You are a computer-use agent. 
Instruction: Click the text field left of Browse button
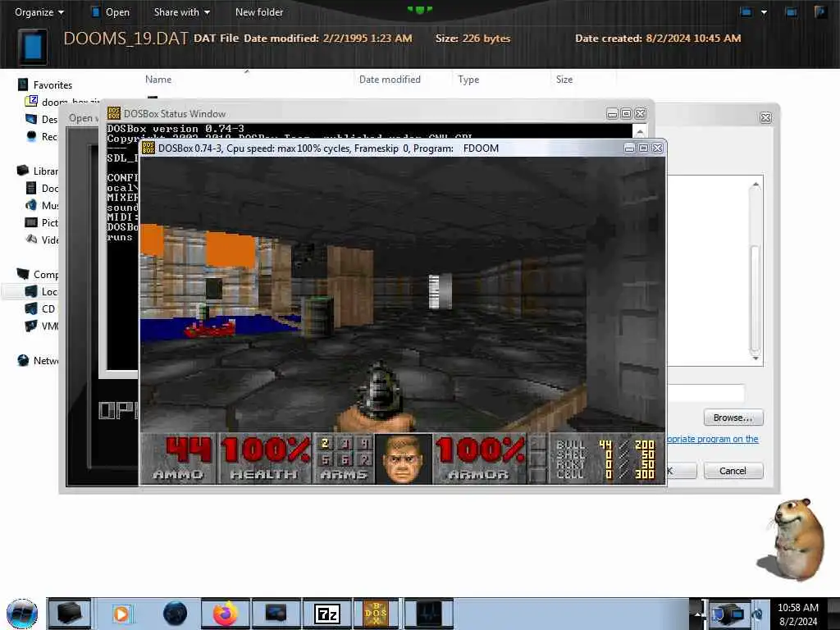[x=705, y=393]
